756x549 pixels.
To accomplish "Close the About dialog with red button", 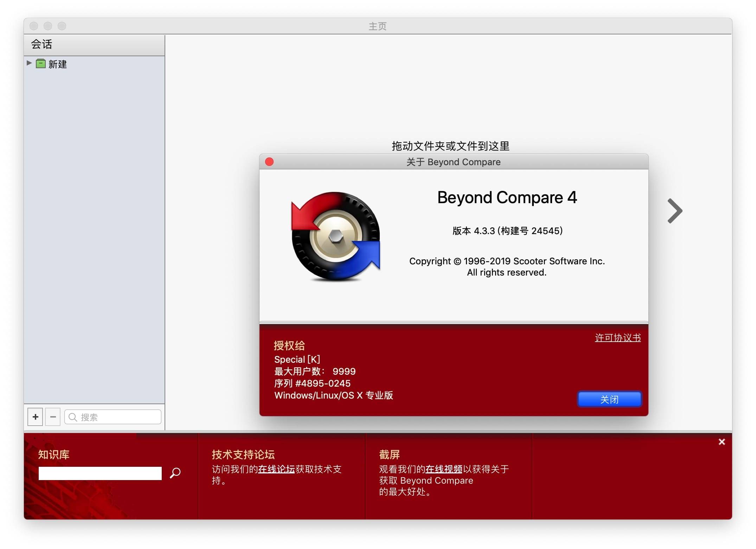I will [269, 162].
